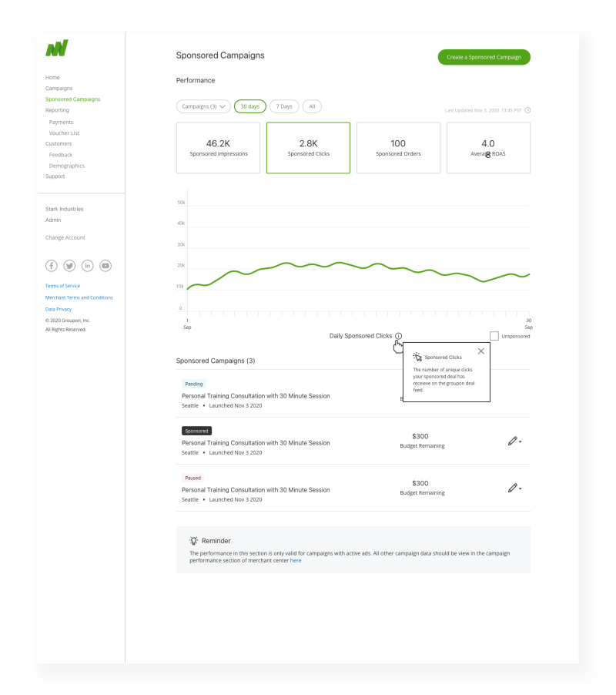Expand the Campaigns (3) dropdown
This screenshot has height=695, width=616.
click(x=203, y=106)
